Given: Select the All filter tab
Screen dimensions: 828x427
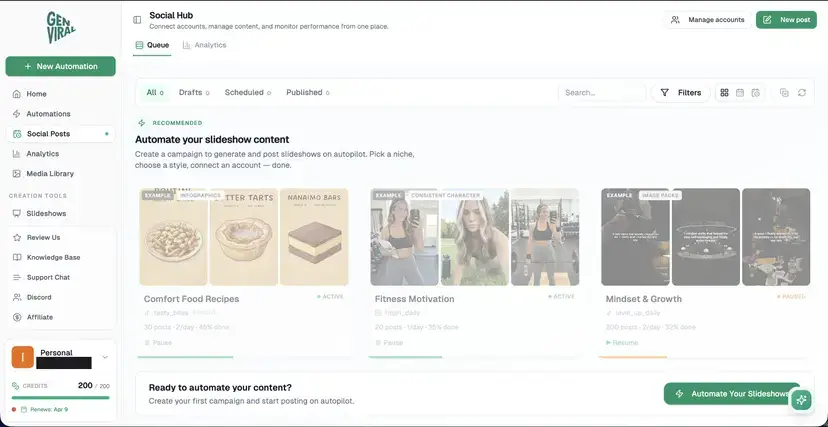Looking at the screenshot, I should tap(155, 93).
